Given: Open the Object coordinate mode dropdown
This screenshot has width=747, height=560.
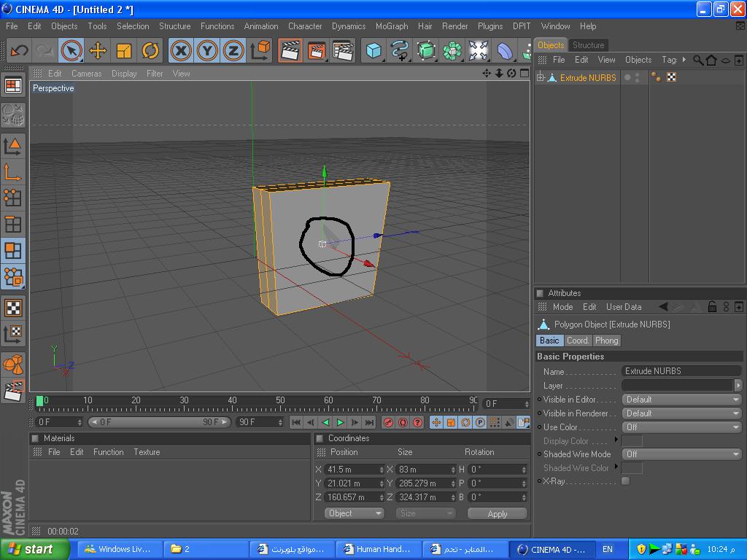Looking at the screenshot, I should tap(355, 513).
